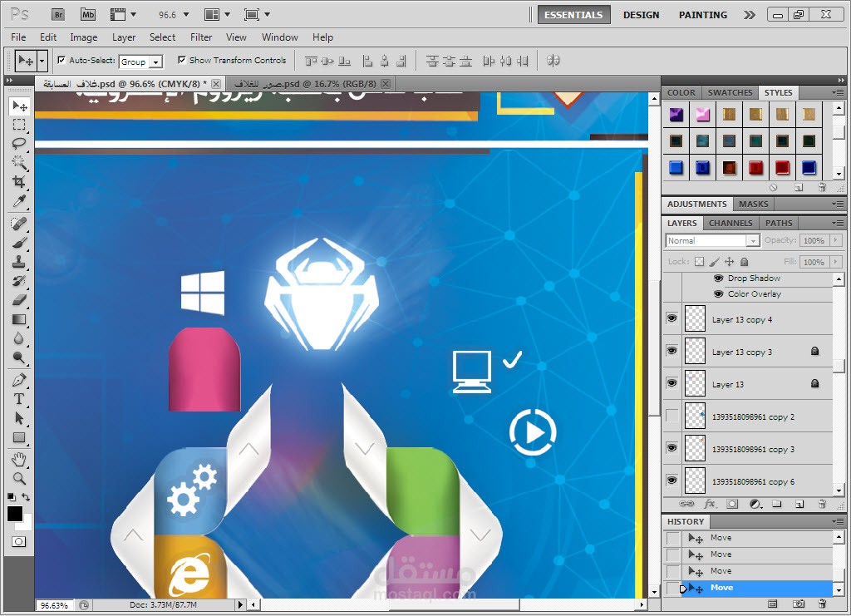The image size is (851, 616).
Task: Select the Move tool in the toolbox
Action: click(20, 106)
